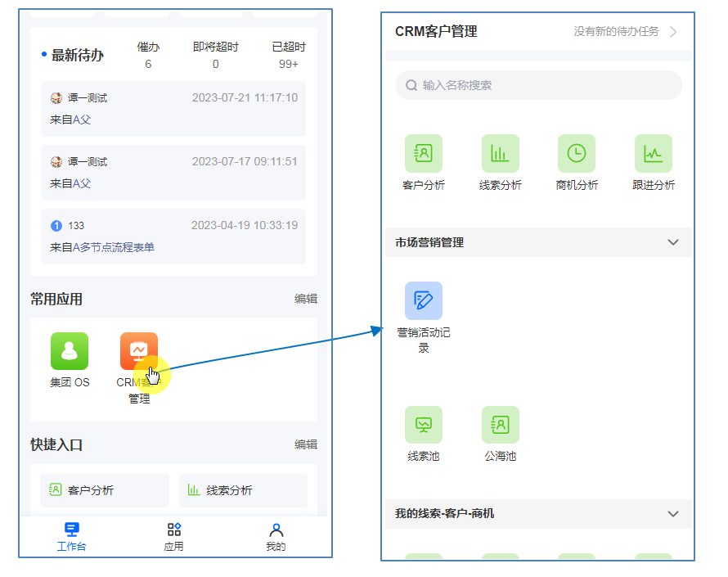Switch to the 我的 tab

(x=276, y=537)
